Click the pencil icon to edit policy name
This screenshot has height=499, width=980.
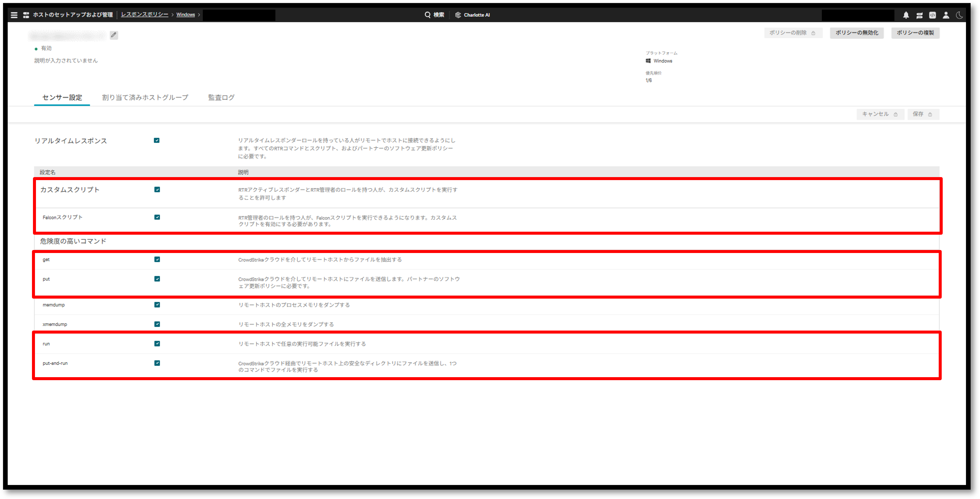pos(114,35)
